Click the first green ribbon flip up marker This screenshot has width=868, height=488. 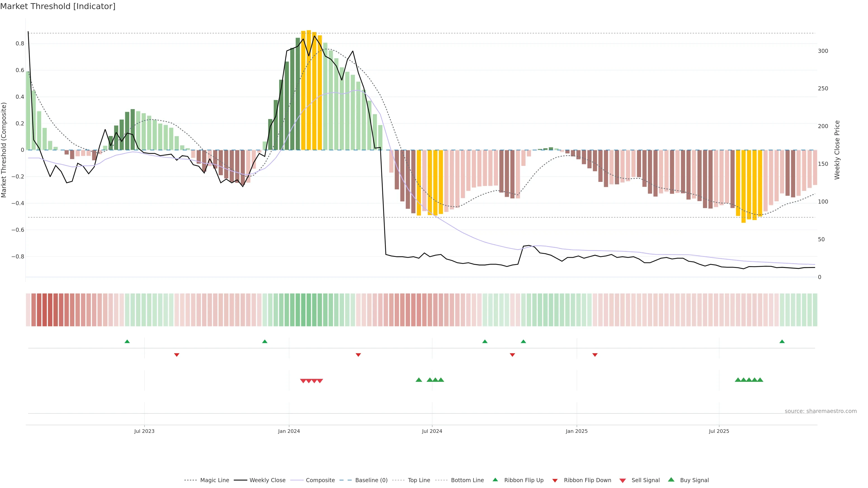coord(127,342)
